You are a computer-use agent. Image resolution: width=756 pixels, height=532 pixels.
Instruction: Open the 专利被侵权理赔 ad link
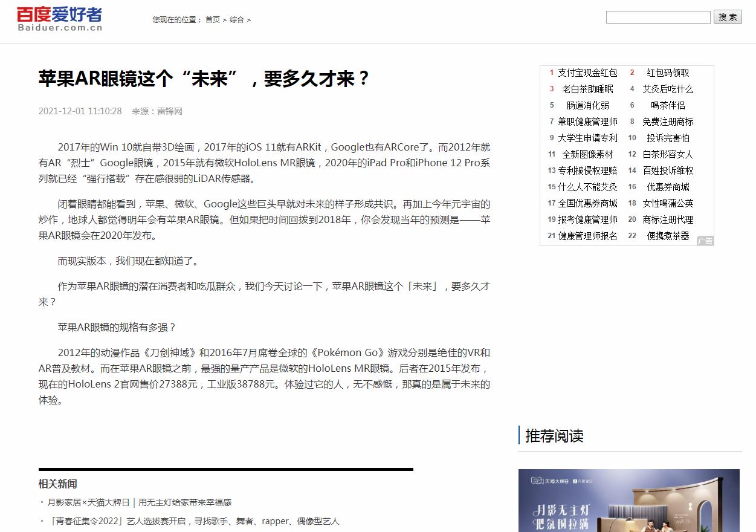587,170
